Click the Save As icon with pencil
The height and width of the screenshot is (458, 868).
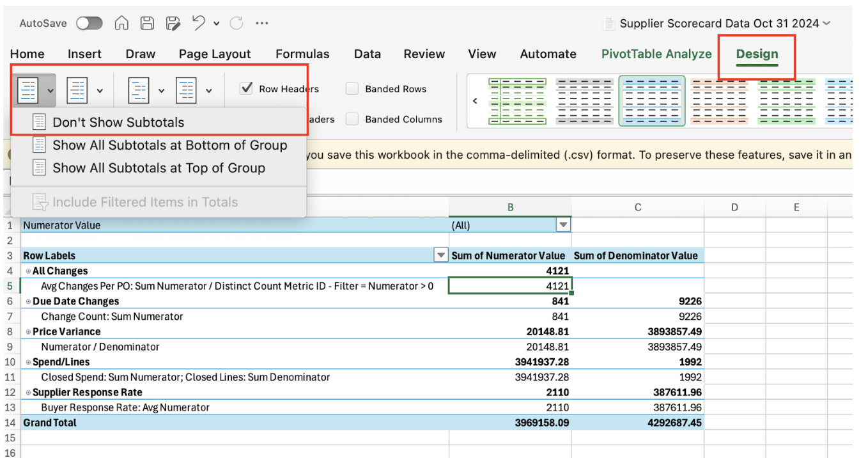click(x=173, y=24)
